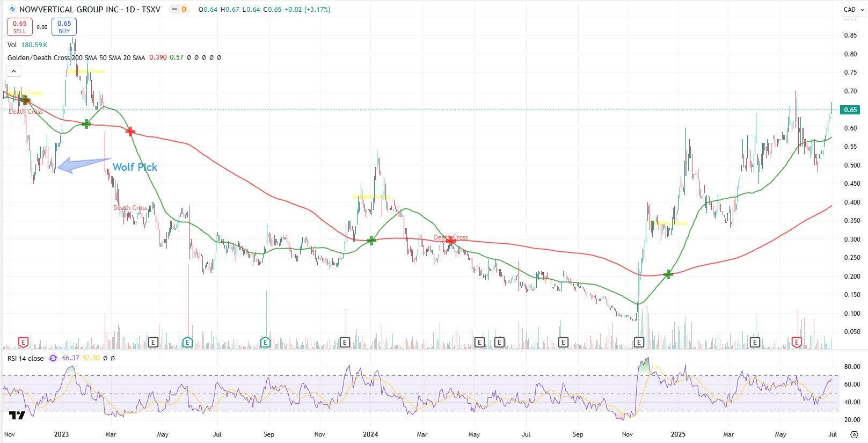Viewport: 868px width, 443px height.
Task: Click the 2024 label on the time axis
Action: point(370,434)
